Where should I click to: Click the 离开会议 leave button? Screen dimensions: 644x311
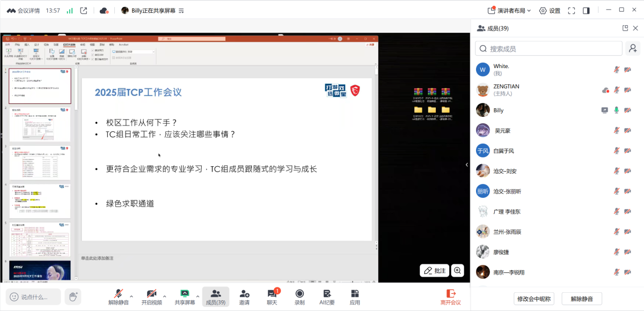451,296
